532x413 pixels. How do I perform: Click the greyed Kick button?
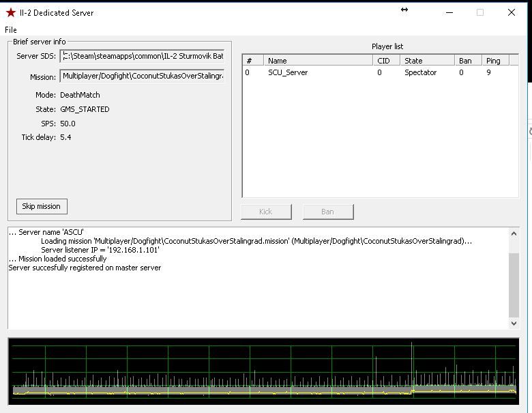(266, 212)
